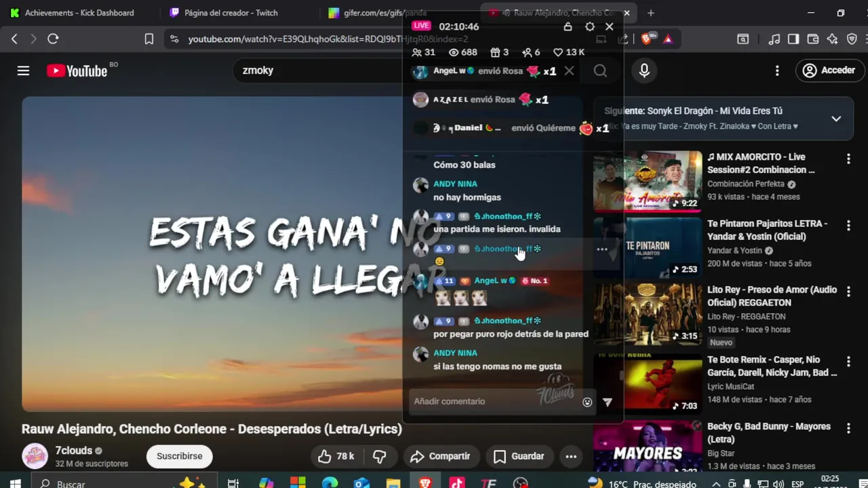The height and width of the screenshot is (488, 868).
Task: Open the 7clouds channel name link
Action: pyautogui.click(x=73, y=451)
